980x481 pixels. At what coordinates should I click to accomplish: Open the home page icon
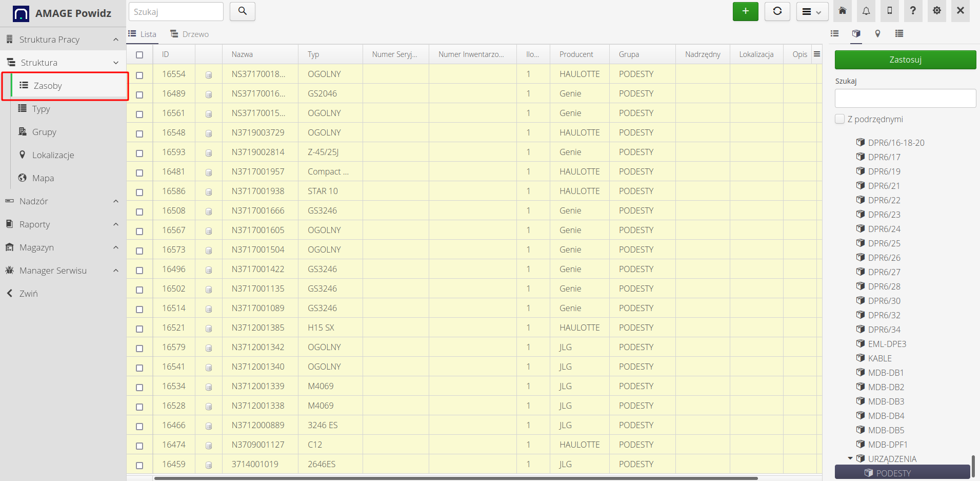(x=842, y=11)
